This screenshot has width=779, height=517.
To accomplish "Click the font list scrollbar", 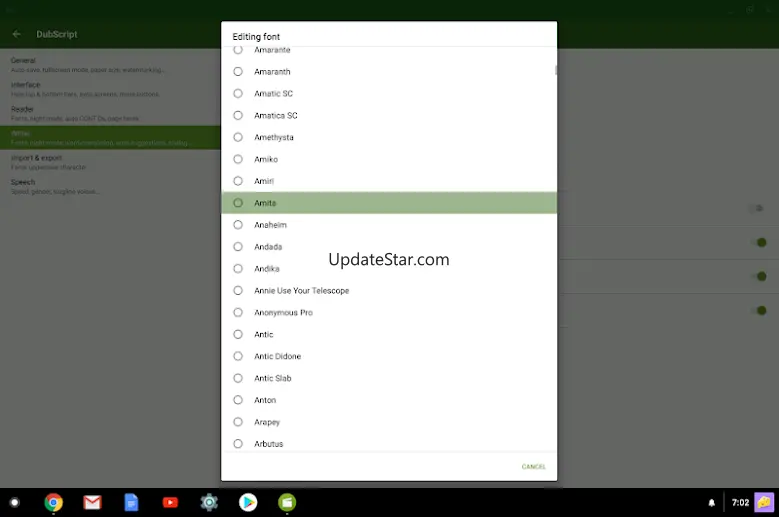I will [x=555, y=70].
